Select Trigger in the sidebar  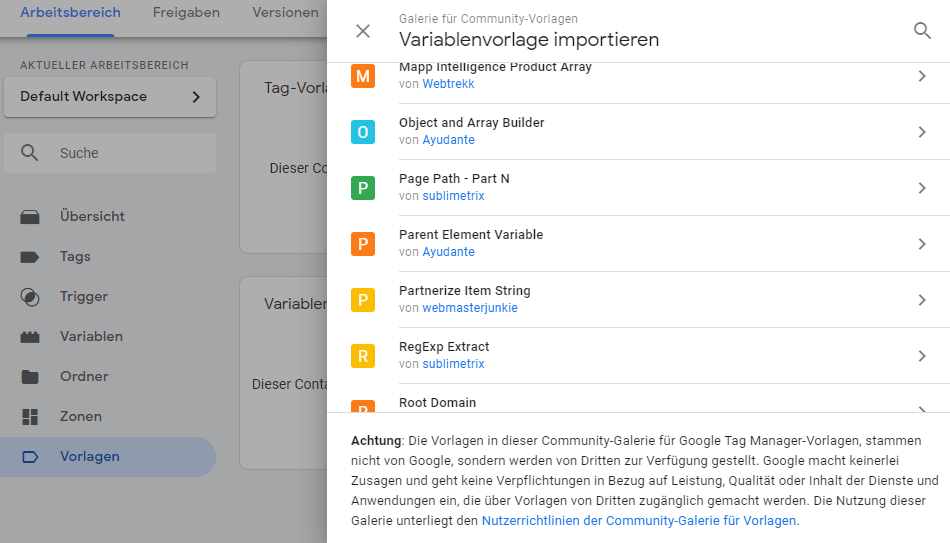click(x=83, y=297)
